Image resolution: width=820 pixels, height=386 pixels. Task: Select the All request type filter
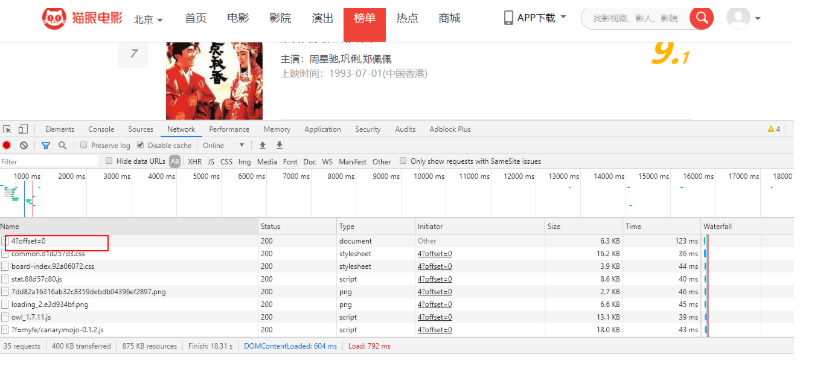click(x=175, y=162)
